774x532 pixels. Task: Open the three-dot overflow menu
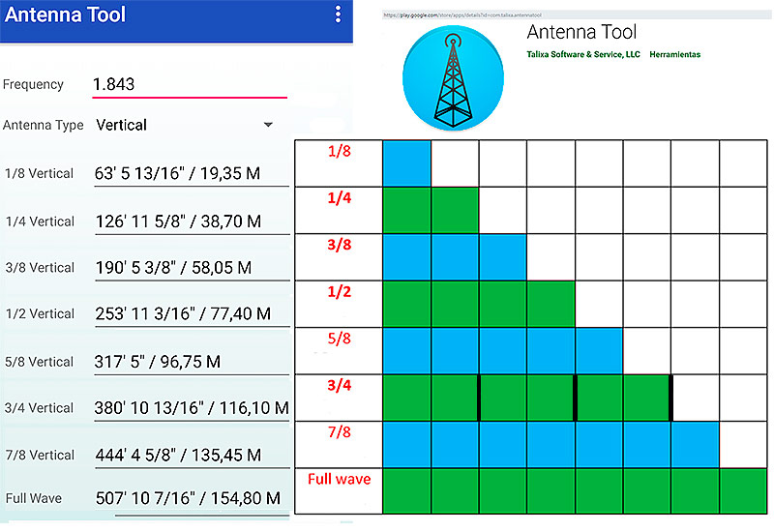[338, 15]
